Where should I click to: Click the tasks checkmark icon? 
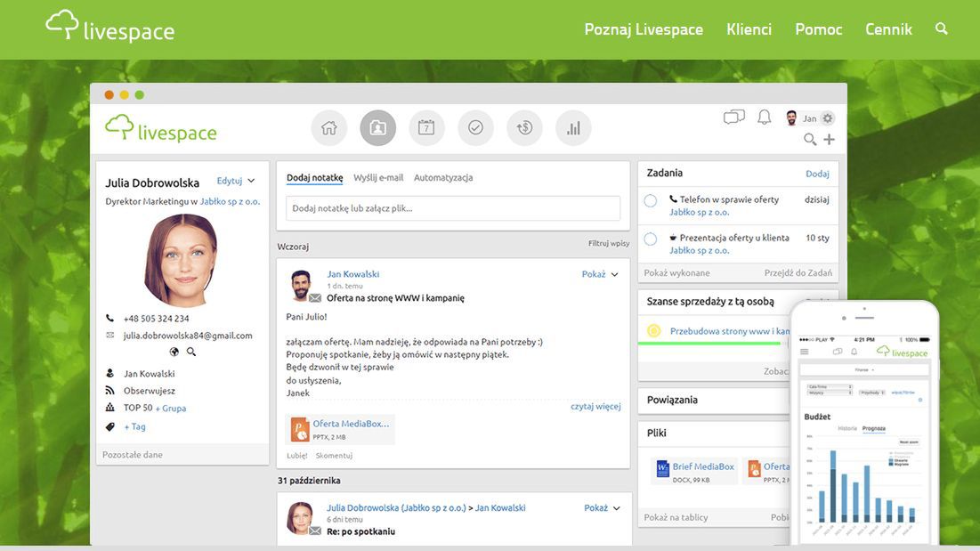475,126
